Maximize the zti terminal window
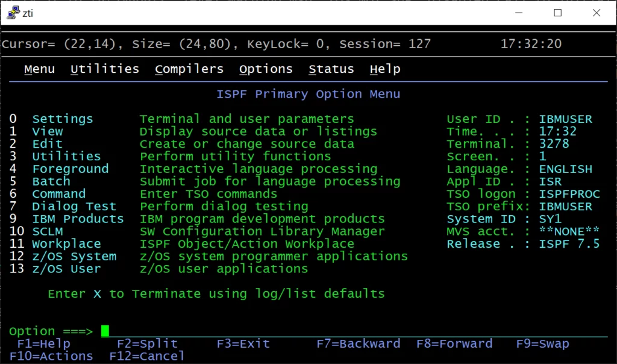617x364 pixels. coord(557,13)
